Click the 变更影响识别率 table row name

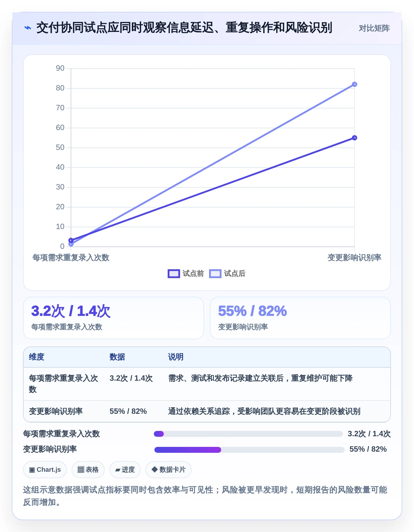coord(56,411)
